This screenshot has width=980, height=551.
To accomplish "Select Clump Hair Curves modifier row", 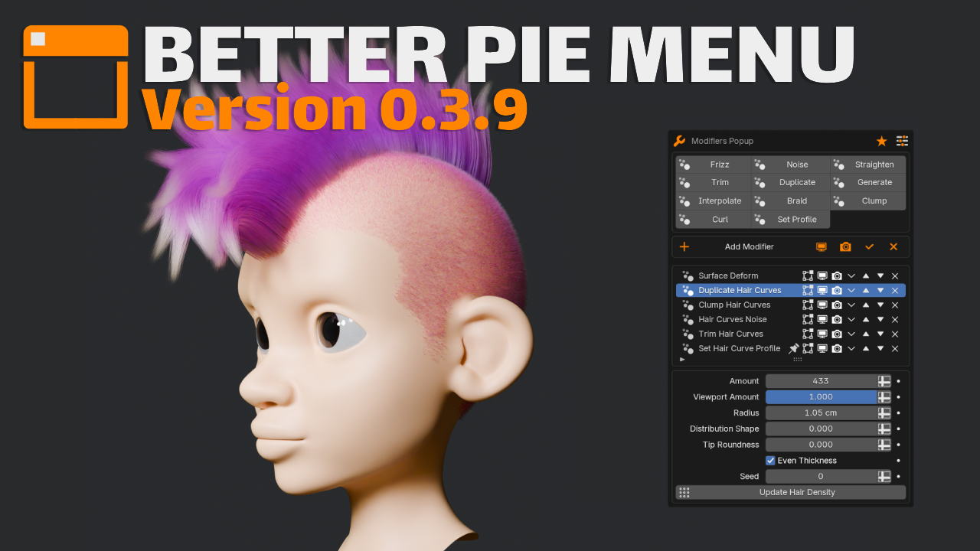I will pyautogui.click(x=791, y=305).
